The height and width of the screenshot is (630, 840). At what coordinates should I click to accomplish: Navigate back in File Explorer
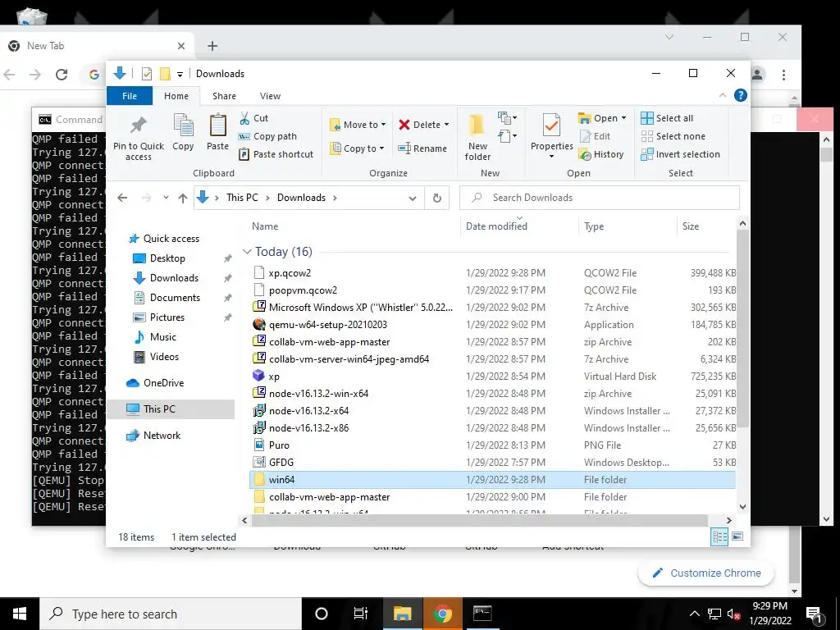coord(122,198)
